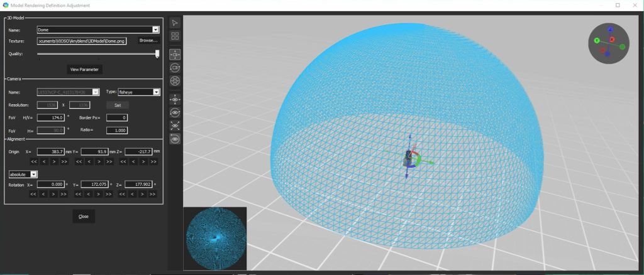Open the 3D-Model Name dropdown
The image size is (644, 275).
[155, 29]
